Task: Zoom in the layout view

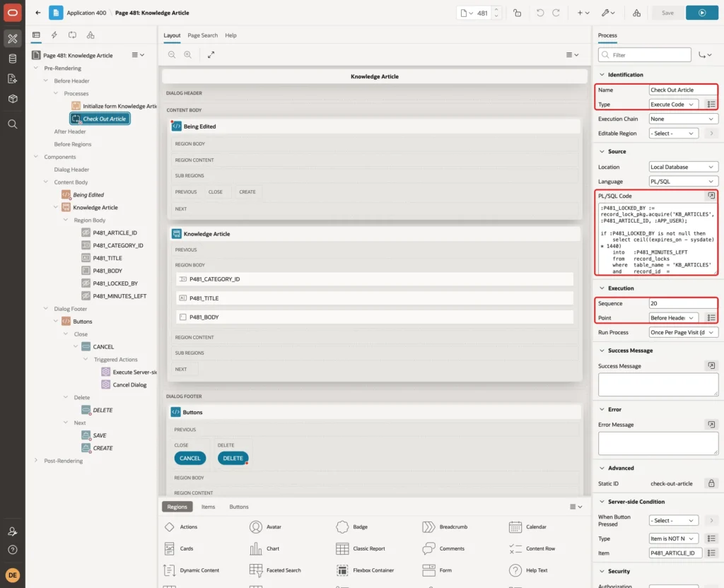Action: tap(188, 54)
